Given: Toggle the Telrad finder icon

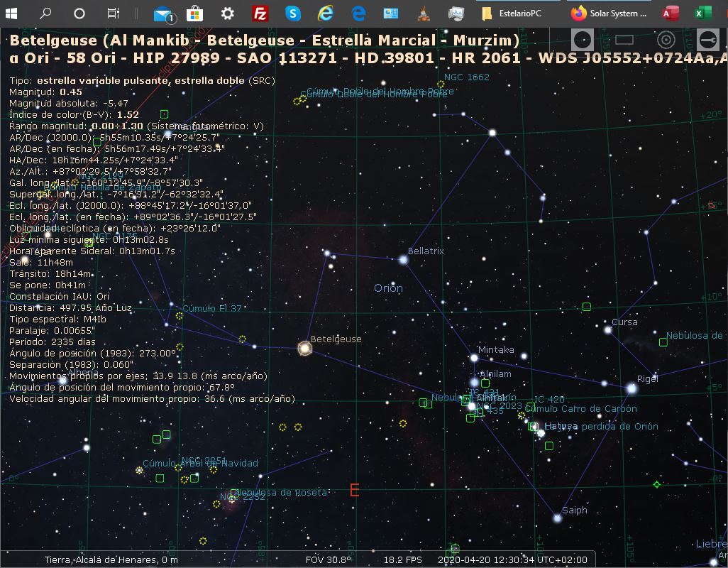Looking at the screenshot, I should 666,40.
